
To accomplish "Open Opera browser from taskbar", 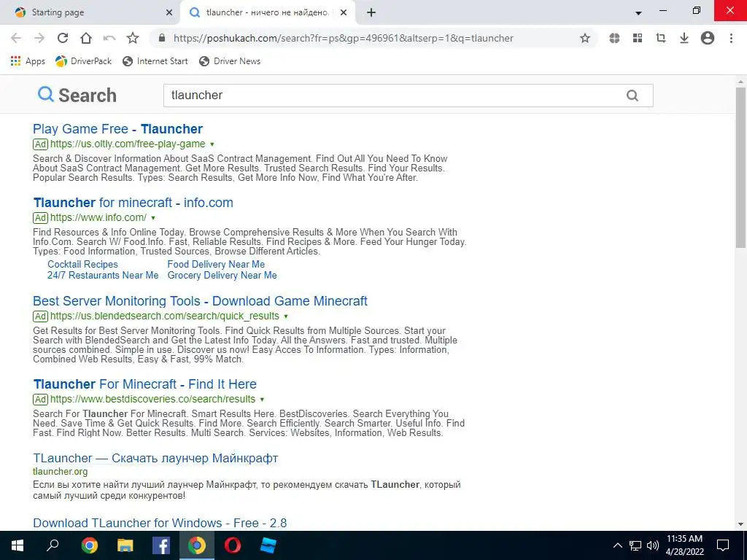I will coord(233,545).
